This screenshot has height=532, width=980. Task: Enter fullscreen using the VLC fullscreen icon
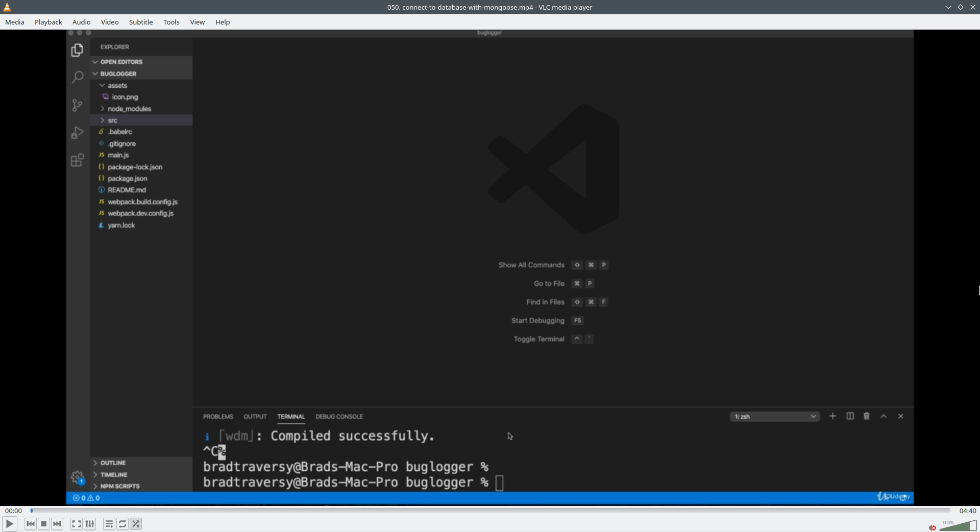(77, 524)
